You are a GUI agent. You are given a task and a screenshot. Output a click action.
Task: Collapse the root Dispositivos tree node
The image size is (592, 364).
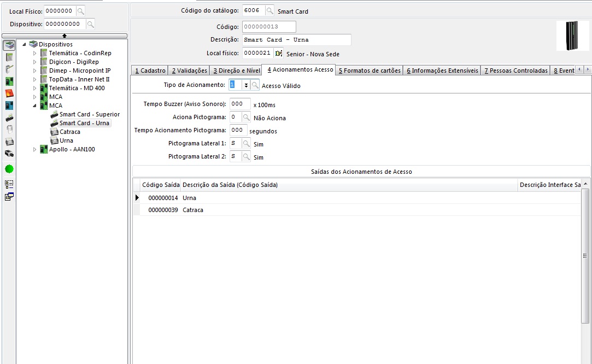(x=25, y=44)
